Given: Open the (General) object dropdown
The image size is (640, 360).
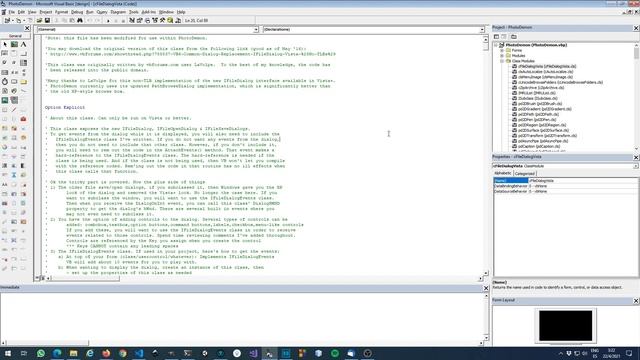Looking at the screenshot, I should tap(256, 29).
